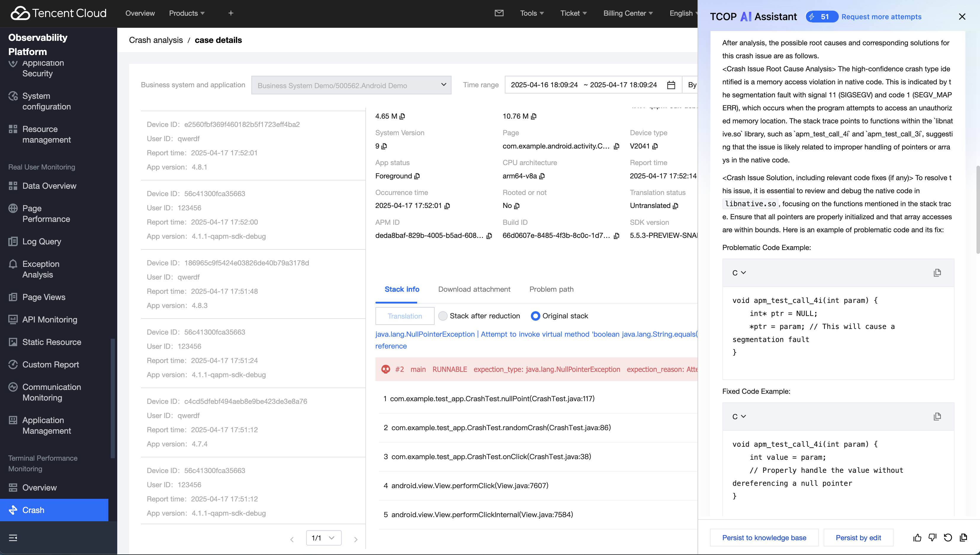
Task: Select the Stack after reduction option
Action: [443, 316]
